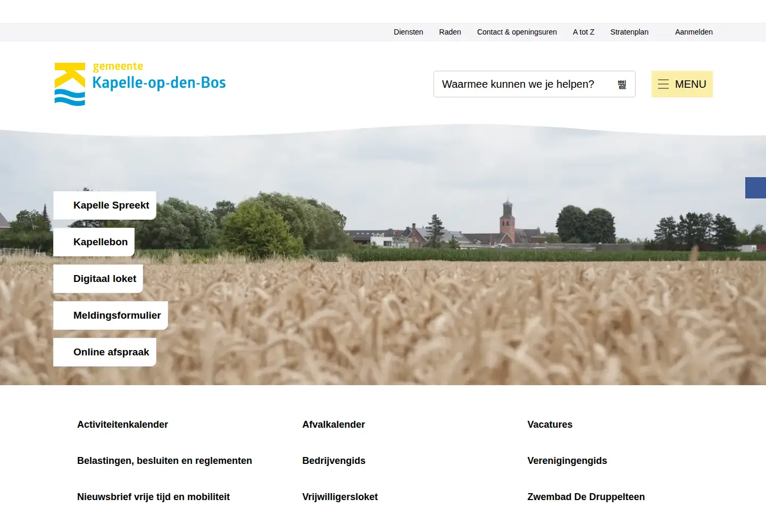Open the Meldingsformulier quick link
Screen dimensions: 766x532
pos(111,315)
